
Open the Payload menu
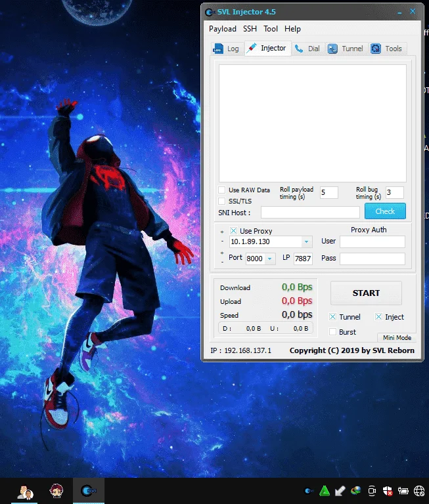pos(223,29)
